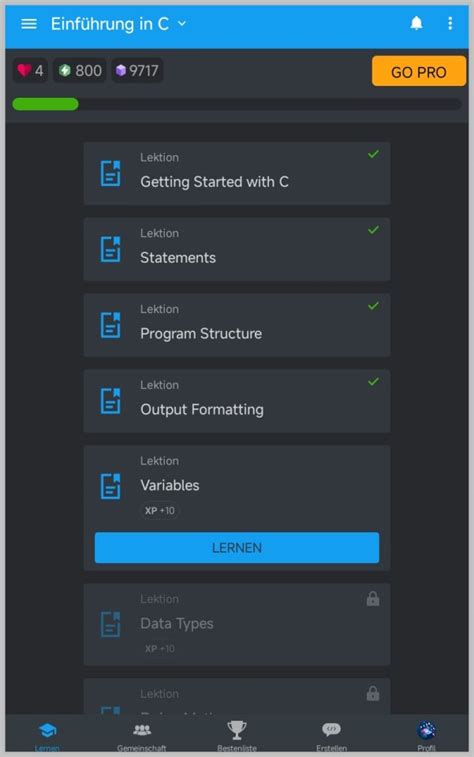Click the checkmark on Getting Started with C
The width and height of the screenshot is (474, 757).
[x=373, y=154]
